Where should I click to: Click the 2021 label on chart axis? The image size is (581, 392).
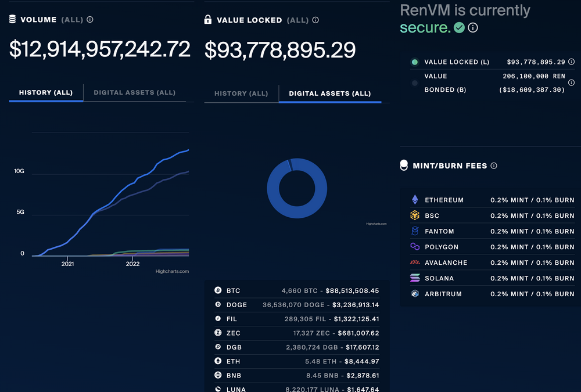click(67, 264)
